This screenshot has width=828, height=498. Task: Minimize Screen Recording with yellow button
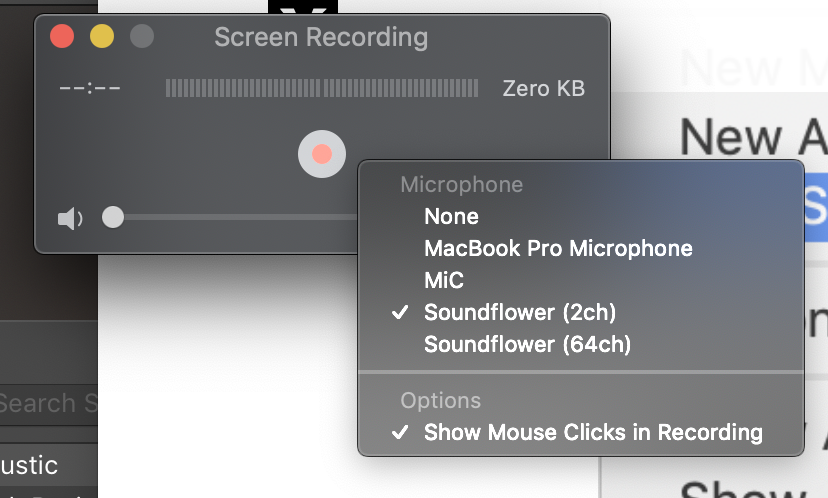point(102,36)
